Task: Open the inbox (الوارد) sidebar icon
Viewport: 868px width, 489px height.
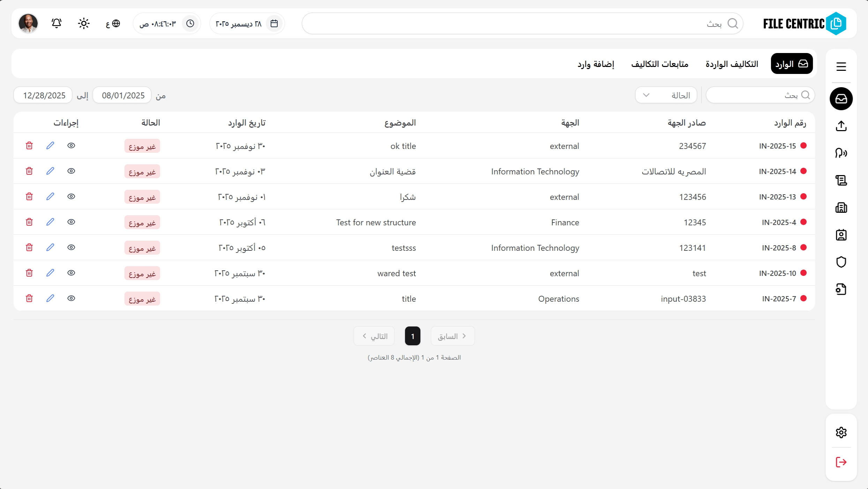Action: coord(841,99)
